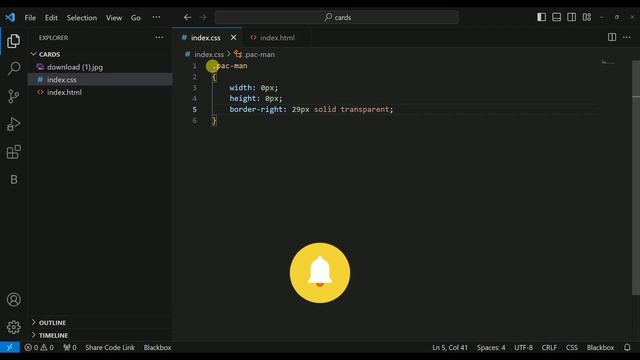Open the Go menu
This screenshot has width=640, height=360.
pyautogui.click(x=136, y=18)
